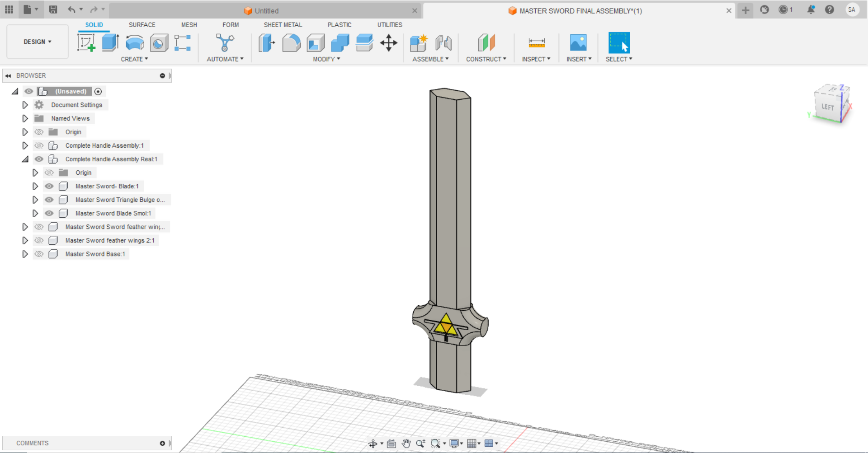
Task: Open the notifications bell icon
Action: coord(811,9)
